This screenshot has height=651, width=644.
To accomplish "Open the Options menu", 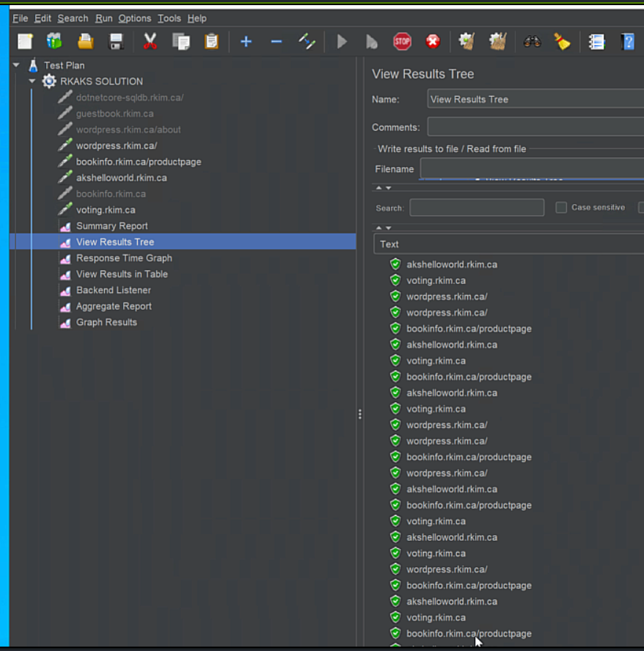I will (134, 18).
